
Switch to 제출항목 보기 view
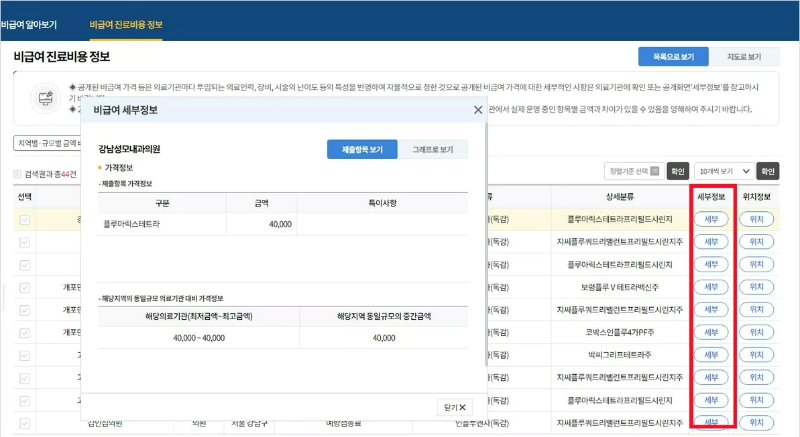[362, 149]
